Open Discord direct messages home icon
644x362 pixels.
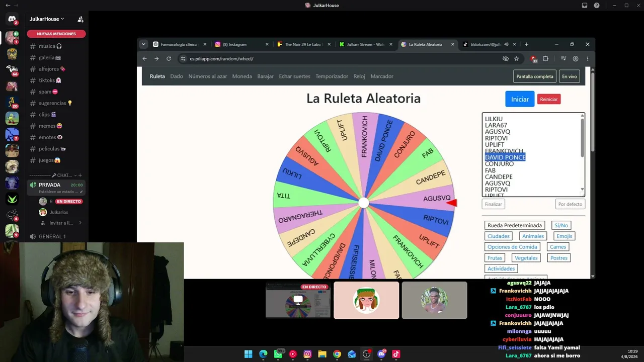(x=12, y=19)
